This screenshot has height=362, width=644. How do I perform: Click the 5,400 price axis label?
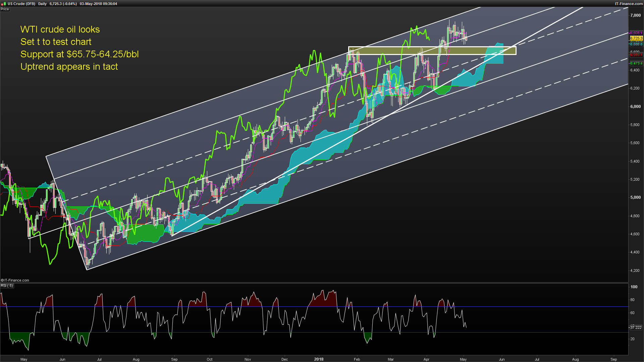[635, 161]
